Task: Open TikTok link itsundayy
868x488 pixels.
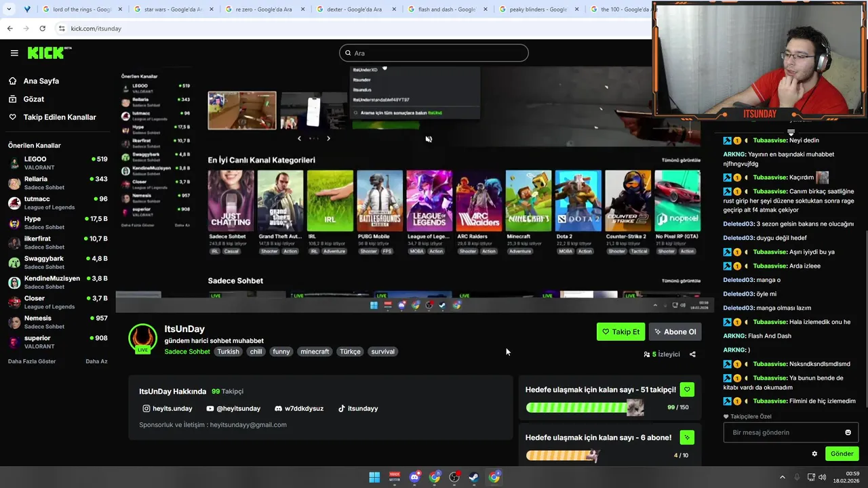Action: (x=358, y=409)
